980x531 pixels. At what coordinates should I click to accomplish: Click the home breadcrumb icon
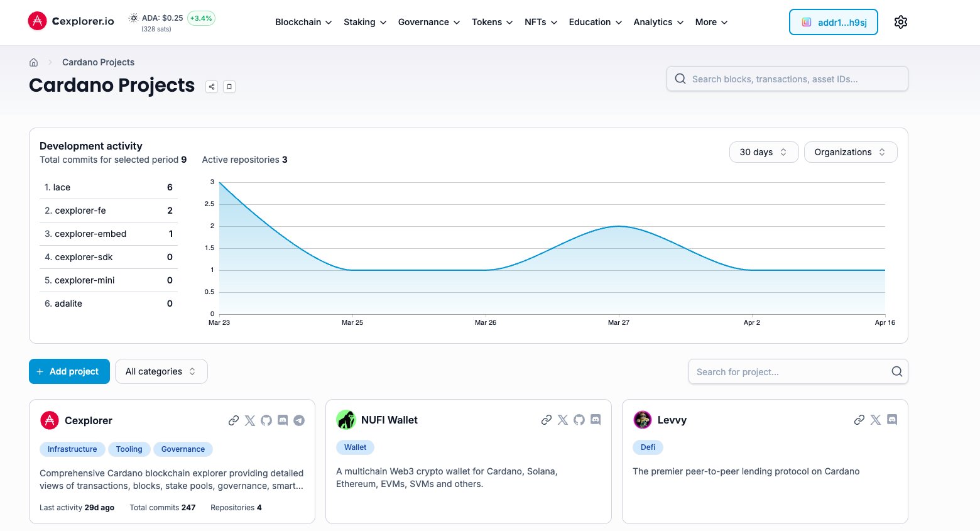[x=34, y=62]
